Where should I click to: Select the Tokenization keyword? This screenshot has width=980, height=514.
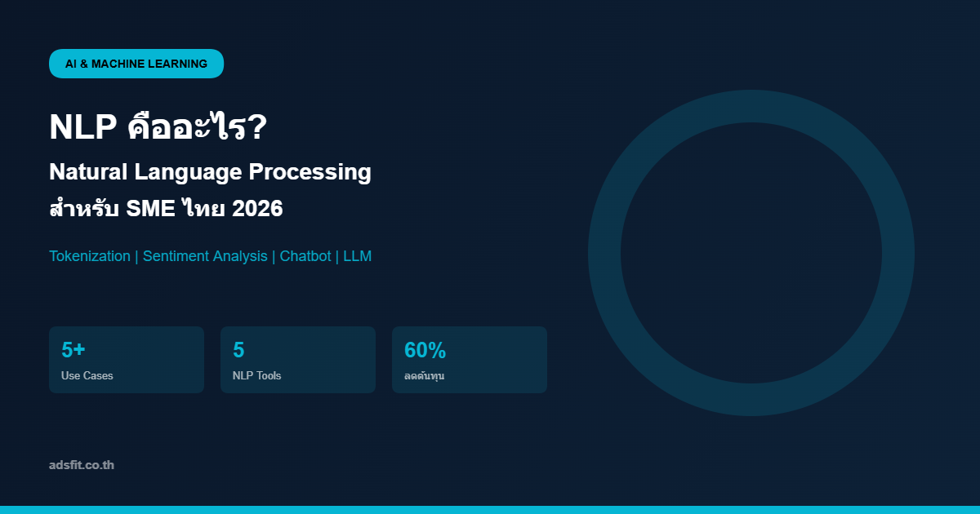click(89, 255)
